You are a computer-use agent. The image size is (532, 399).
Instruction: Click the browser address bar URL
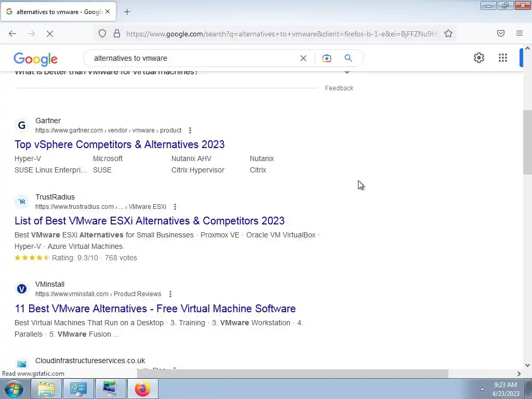(x=282, y=34)
